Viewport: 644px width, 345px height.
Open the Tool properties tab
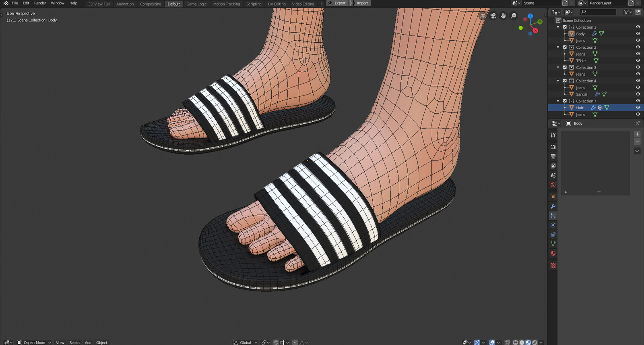click(553, 135)
